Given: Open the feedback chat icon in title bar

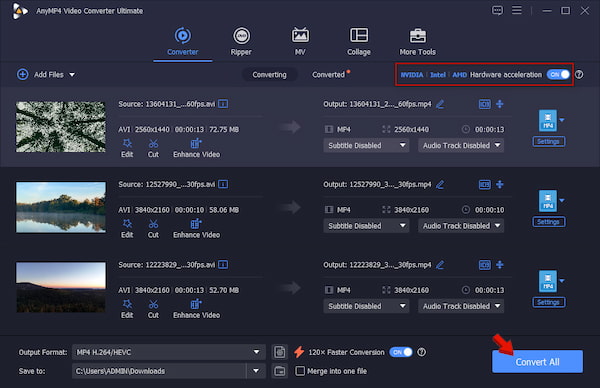Looking at the screenshot, I should pyautogui.click(x=497, y=11).
